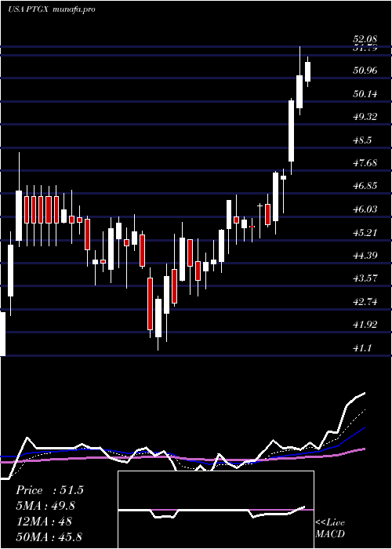
Task: Click the last white candlestick near 51
Action: (x=307, y=72)
